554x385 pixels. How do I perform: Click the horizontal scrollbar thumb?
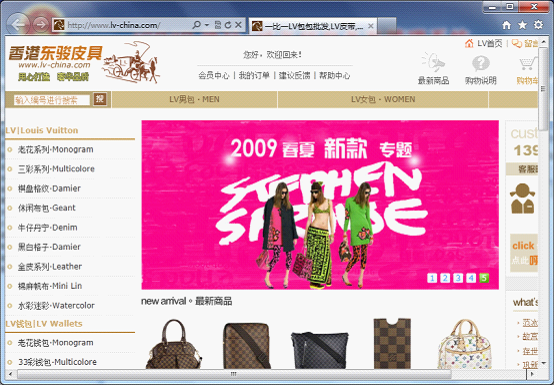[234, 374]
